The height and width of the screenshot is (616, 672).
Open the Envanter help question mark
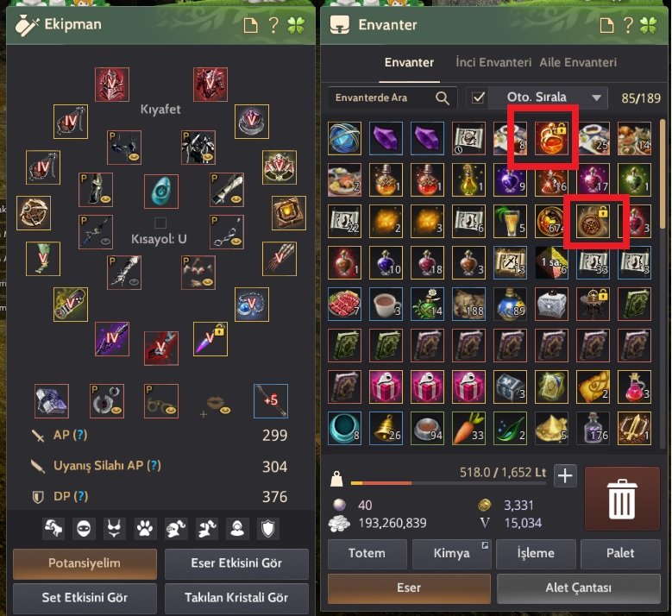tap(628, 25)
